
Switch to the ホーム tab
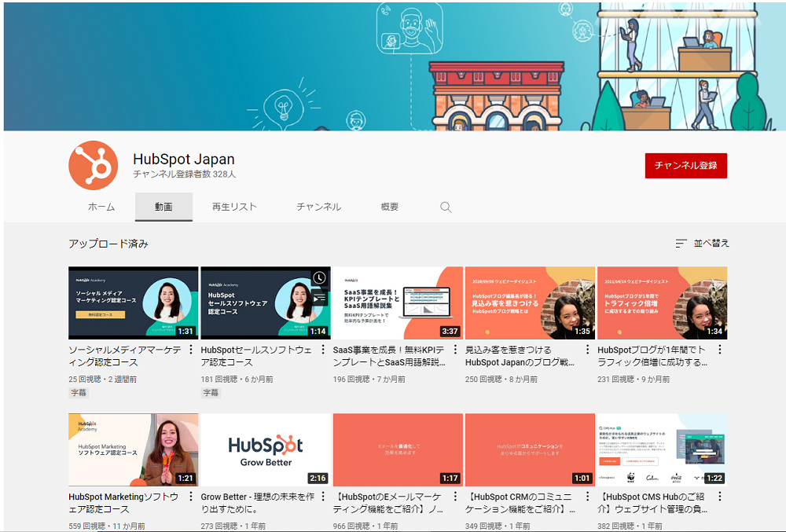101,206
